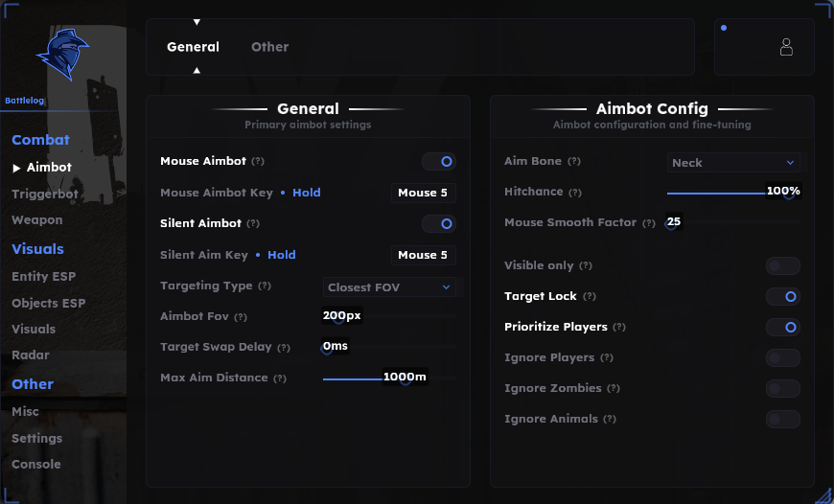
Task: Switch to the Other top tab
Action: [x=269, y=47]
